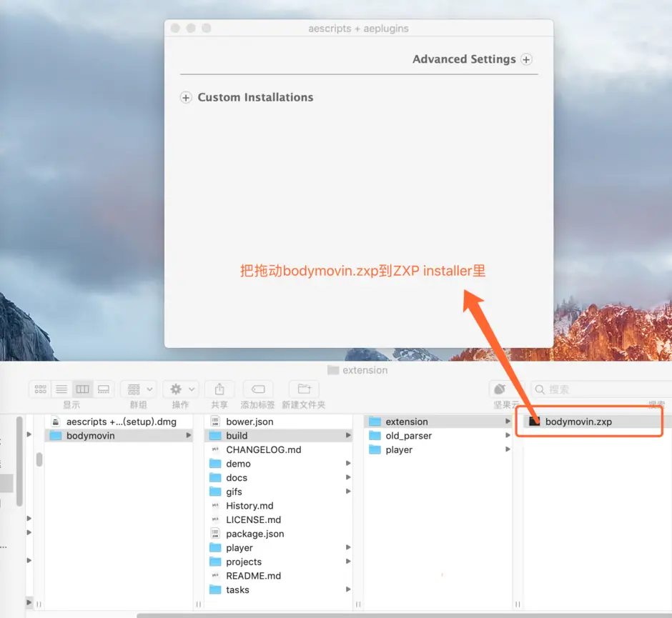Expand bodymovin folder arrow
Screen dimensions: 672x618
[x=188, y=436]
